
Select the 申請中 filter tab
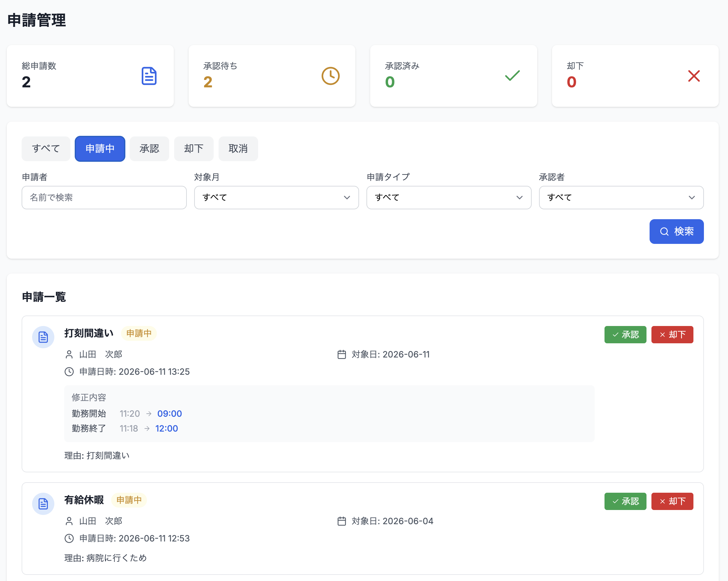coord(100,148)
